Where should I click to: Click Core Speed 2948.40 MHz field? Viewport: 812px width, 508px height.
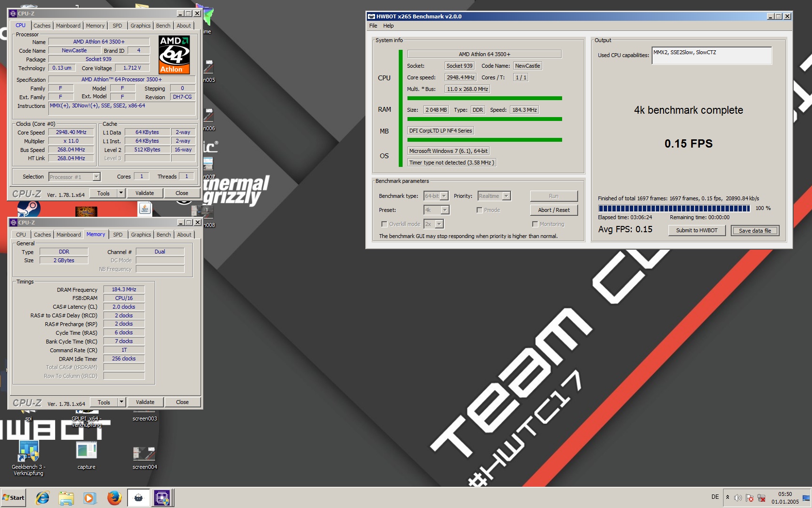(x=71, y=132)
